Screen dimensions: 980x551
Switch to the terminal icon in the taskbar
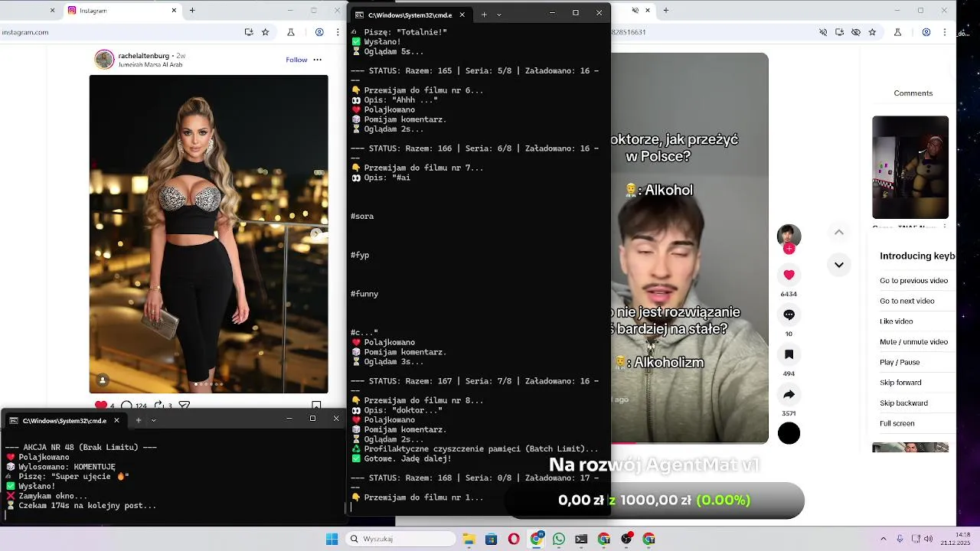(581, 539)
